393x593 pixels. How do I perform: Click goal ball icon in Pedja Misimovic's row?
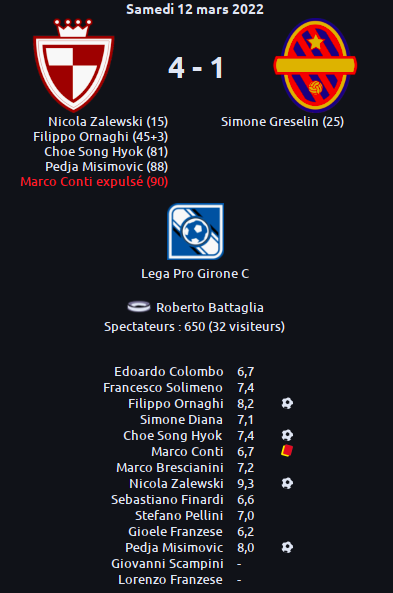tap(287, 547)
